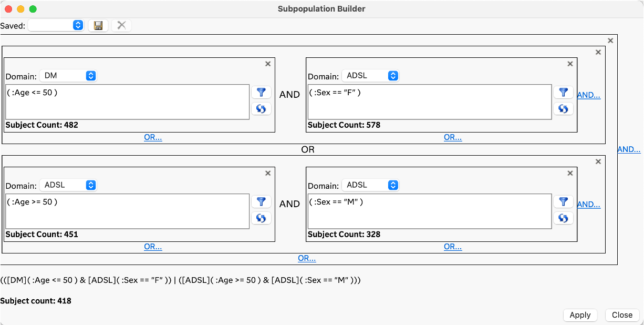Open the filter funnel for the DM Age clause
Viewport: 644px width, 325px height.
pos(261,92)
